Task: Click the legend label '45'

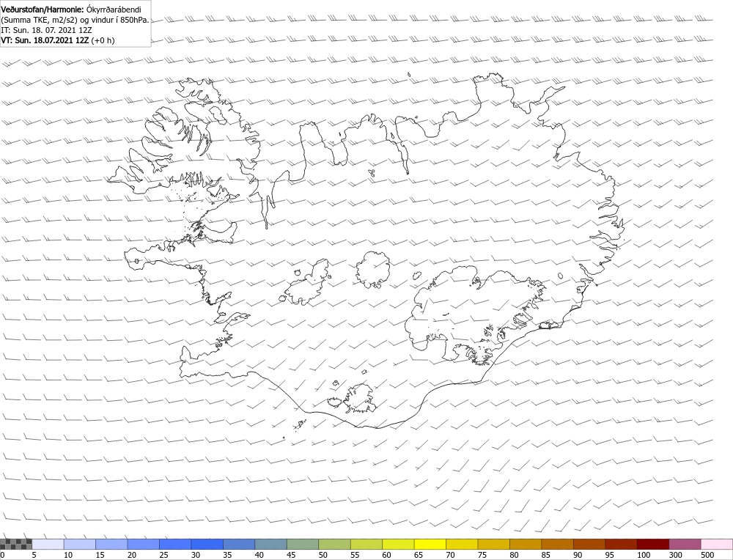Action: [291, 555]
